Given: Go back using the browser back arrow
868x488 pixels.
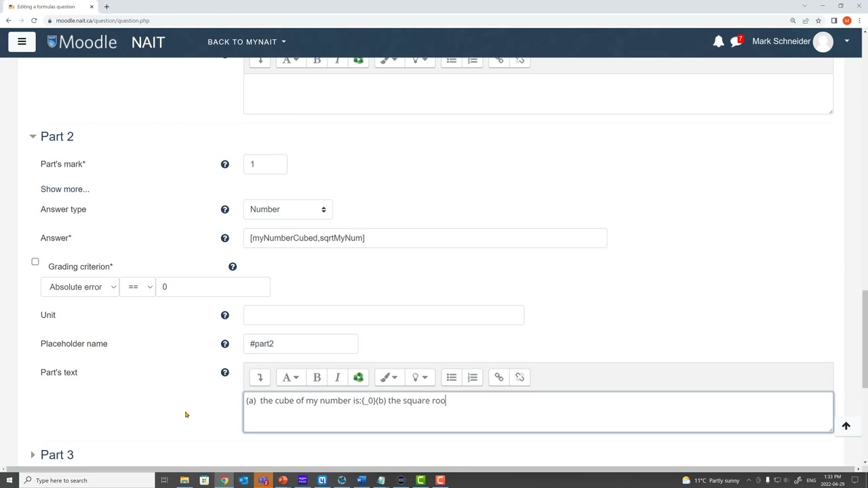Looking at the screenshot, I should coord(8,20).
